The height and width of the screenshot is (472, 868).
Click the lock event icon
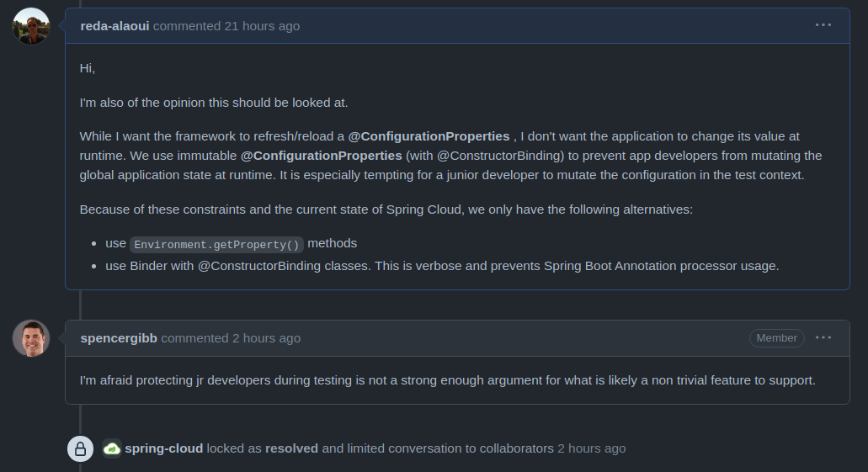click(x=80, y=448)
